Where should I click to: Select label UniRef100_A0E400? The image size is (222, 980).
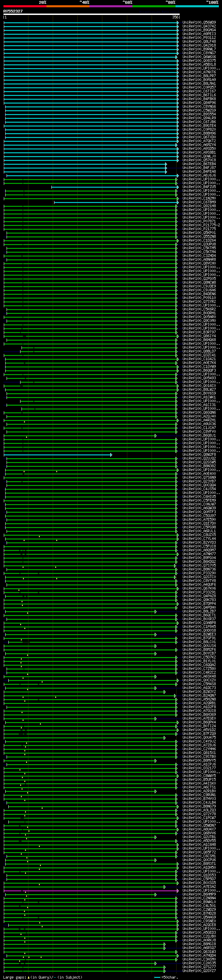[199, 473]
